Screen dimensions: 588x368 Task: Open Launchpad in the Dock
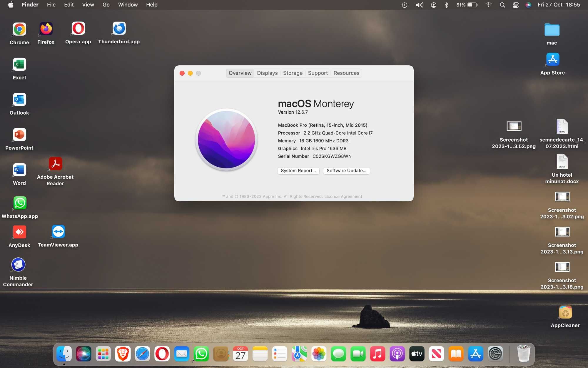[103, 354]
